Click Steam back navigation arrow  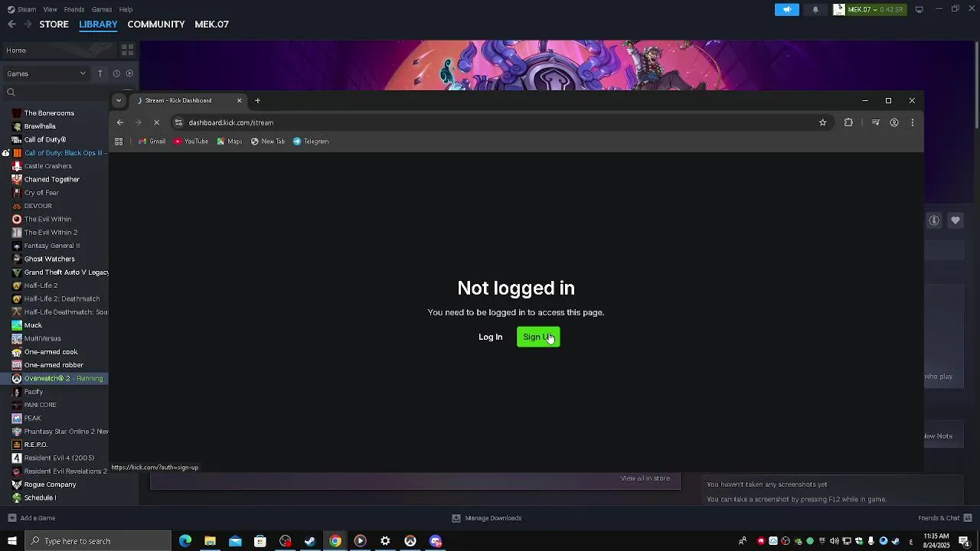tap(11, 24)
